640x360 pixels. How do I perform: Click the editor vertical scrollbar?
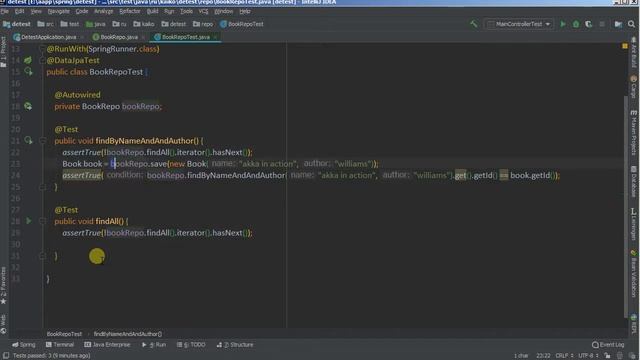click(625, 206)
